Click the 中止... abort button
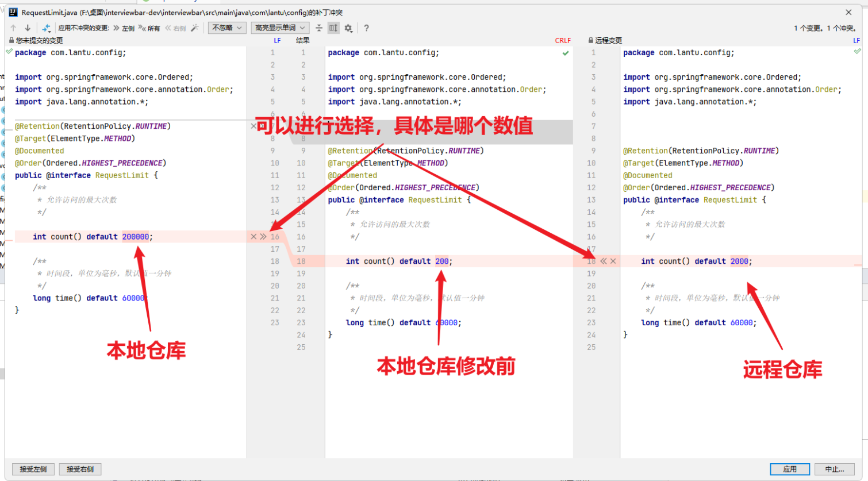868x481 pixels. tap(835, 469)
